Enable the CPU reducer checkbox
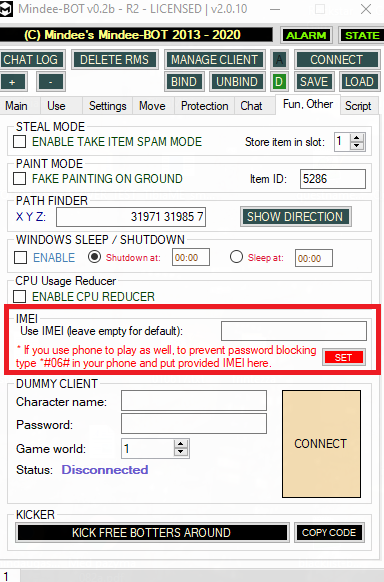This screenshot has height=582, width=384. click(20, 297)
